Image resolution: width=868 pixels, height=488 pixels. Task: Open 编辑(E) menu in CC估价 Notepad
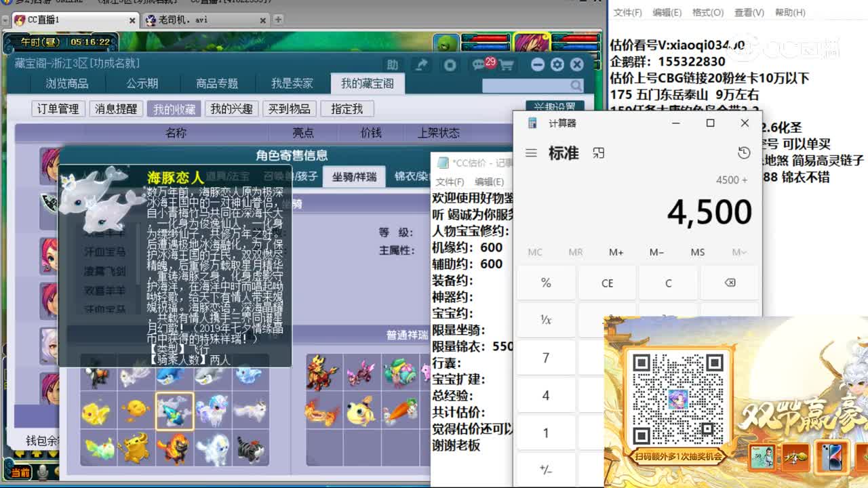coord(489,182)
